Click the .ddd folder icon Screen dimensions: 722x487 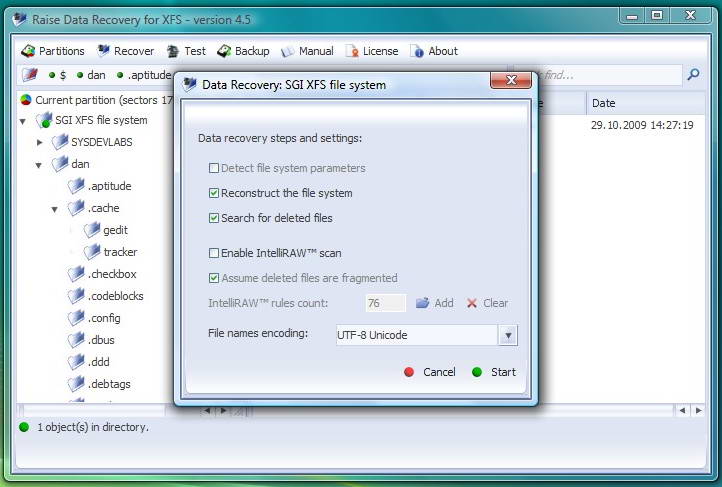click(76, 362)
